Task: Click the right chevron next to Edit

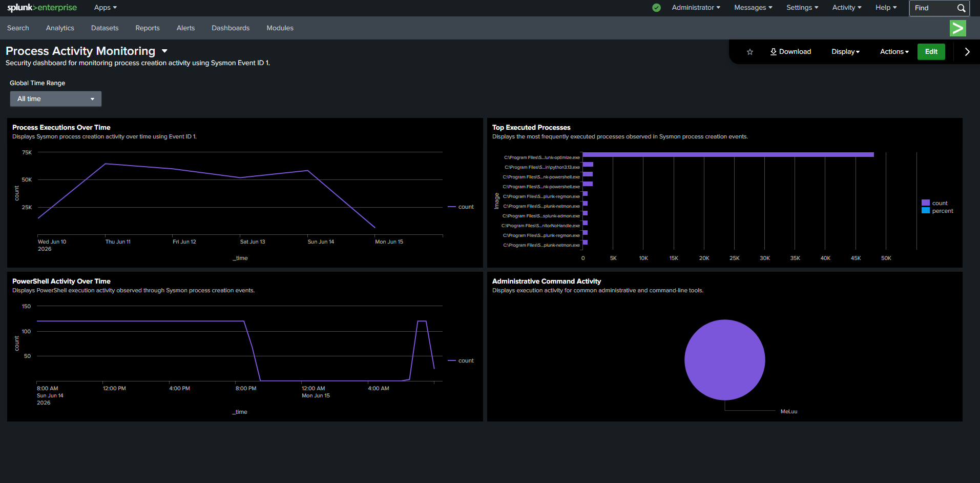Action: click(967, 52)
